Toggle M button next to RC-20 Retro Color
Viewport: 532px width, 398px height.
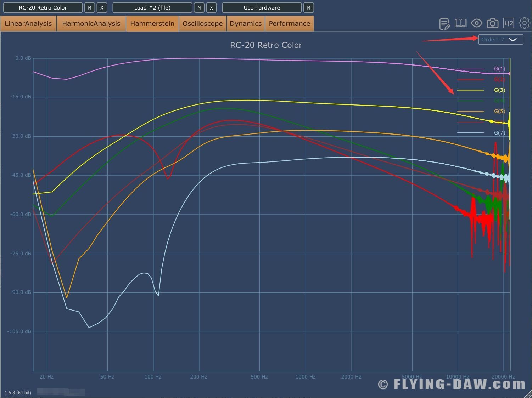[x=90, y=7]
